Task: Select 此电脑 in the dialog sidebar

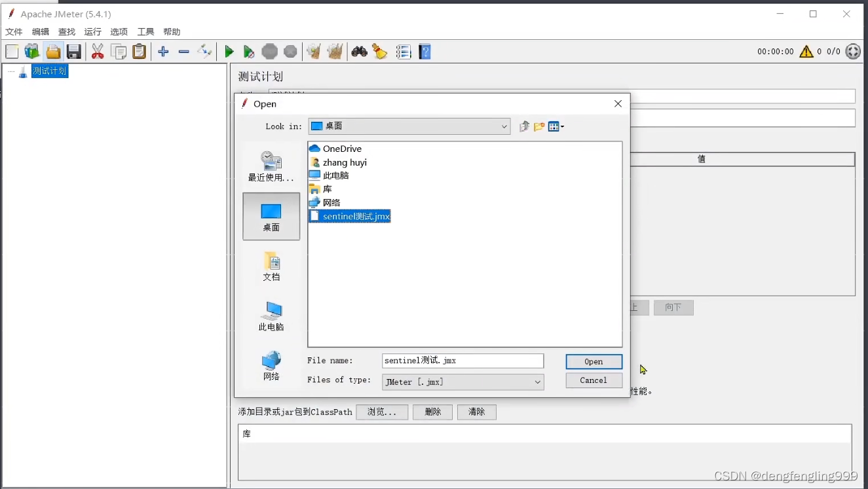Action: (271, 316)
